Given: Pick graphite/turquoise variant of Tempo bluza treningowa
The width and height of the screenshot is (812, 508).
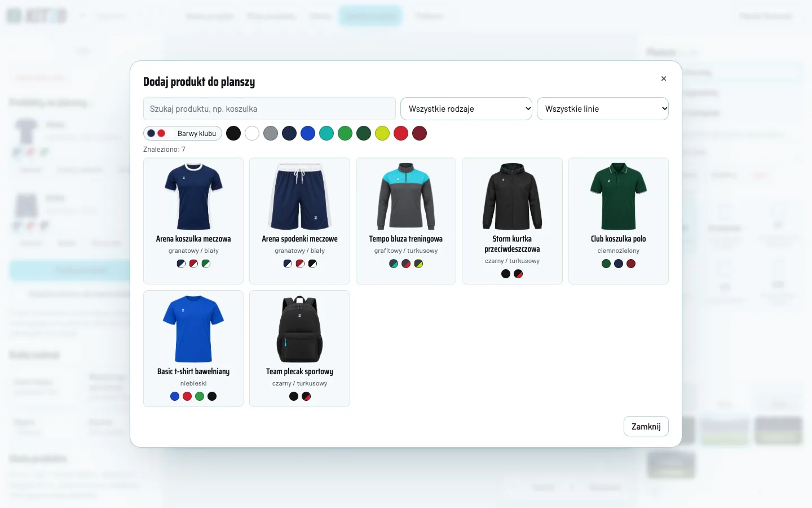Looking at the screenshot, I should pos(394,264).
